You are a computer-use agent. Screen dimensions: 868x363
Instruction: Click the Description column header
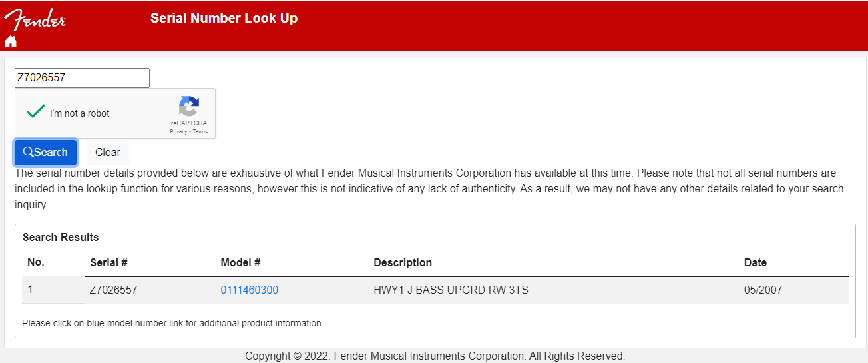click(403, 262)
